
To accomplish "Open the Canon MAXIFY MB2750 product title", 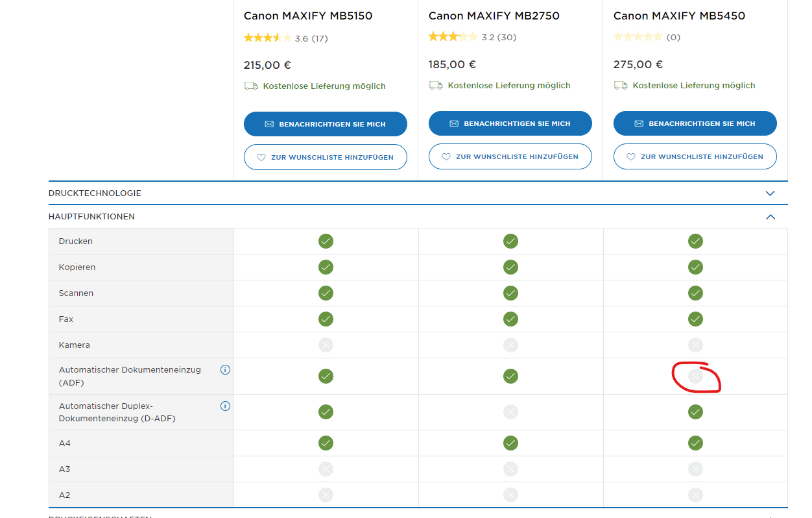I will click(494, 16).
